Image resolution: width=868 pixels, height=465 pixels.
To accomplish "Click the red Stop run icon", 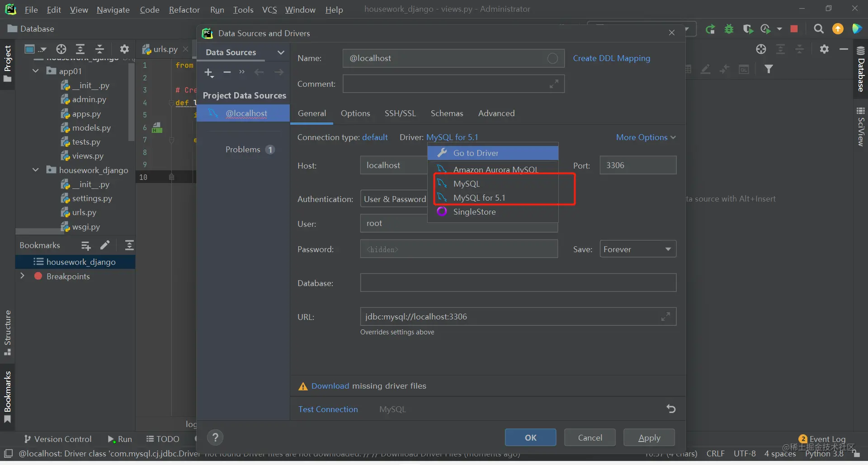I will click(794, 29).
